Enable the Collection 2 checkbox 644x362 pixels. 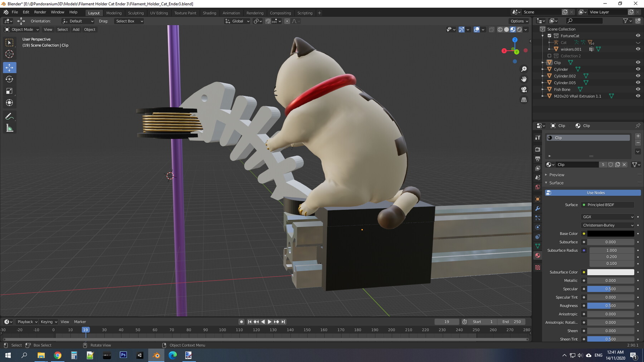(x=550, y=56)
